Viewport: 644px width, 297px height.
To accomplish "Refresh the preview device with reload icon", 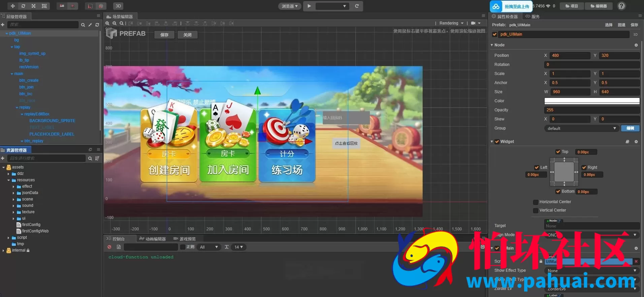I will 357,6.
